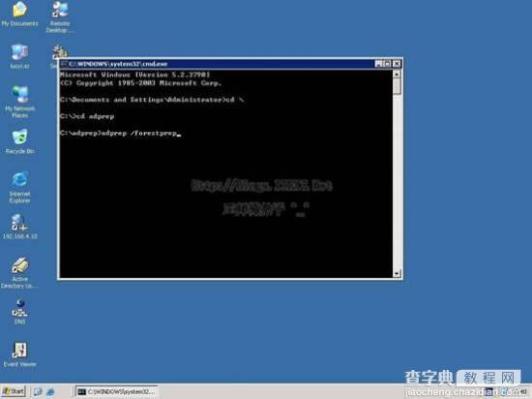The image size is (532, 399).
Task: Launch the Internet Explorer desktop icon
Action: coord(19,188)
